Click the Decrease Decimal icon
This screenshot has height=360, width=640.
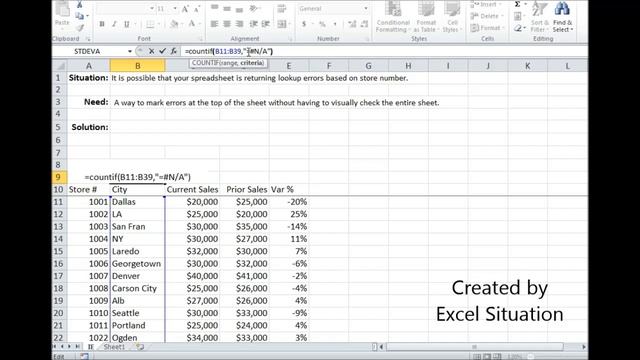click(x=364, y=24)
